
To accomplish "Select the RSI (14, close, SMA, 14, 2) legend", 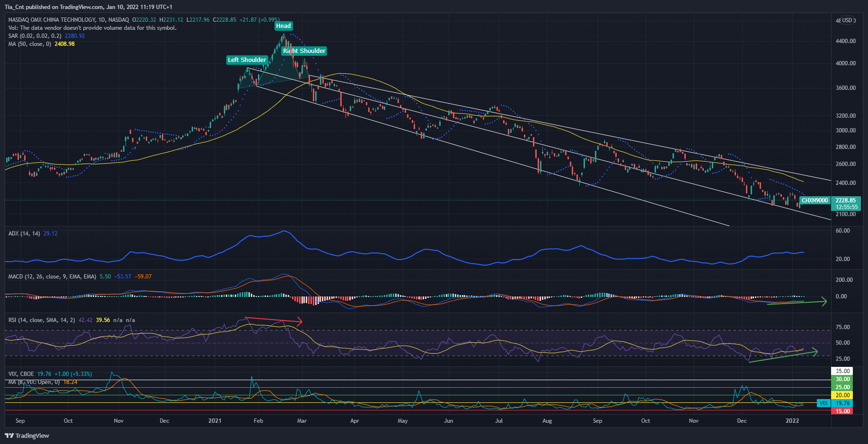I will pyautogui.click(x=42, y=320).
